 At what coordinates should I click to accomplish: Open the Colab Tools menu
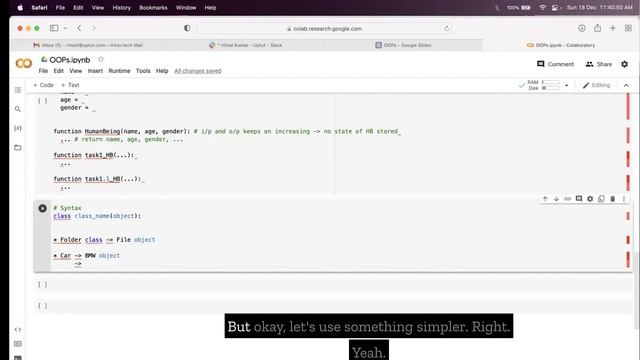coord(143,71)
